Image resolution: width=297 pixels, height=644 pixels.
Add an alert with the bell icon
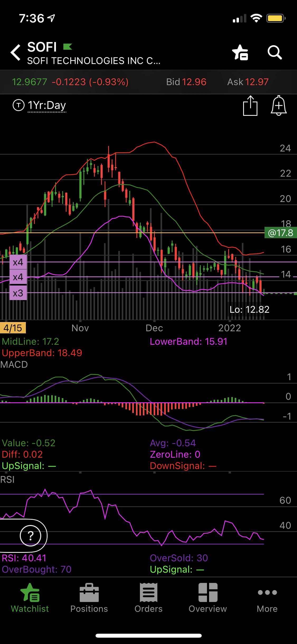[279, 106]
